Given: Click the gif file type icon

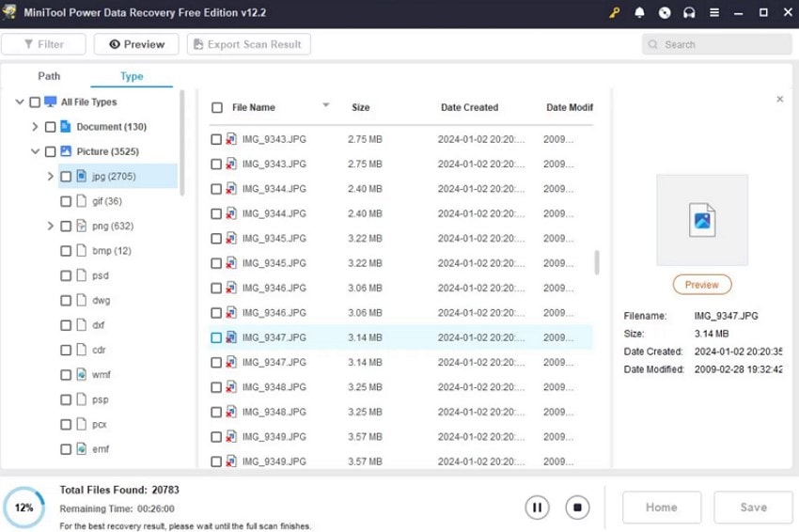Looking at the screenshot, I should coord(81,201).
